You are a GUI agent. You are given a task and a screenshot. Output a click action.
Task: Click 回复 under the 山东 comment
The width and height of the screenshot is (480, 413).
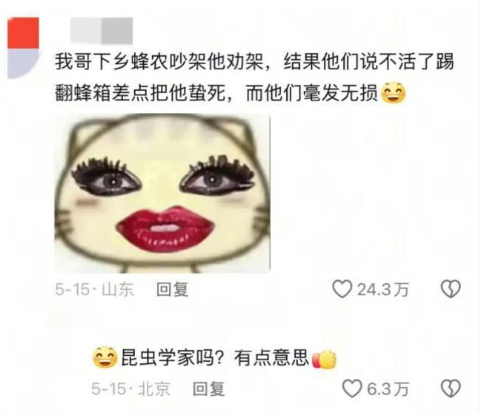(172, 289)
